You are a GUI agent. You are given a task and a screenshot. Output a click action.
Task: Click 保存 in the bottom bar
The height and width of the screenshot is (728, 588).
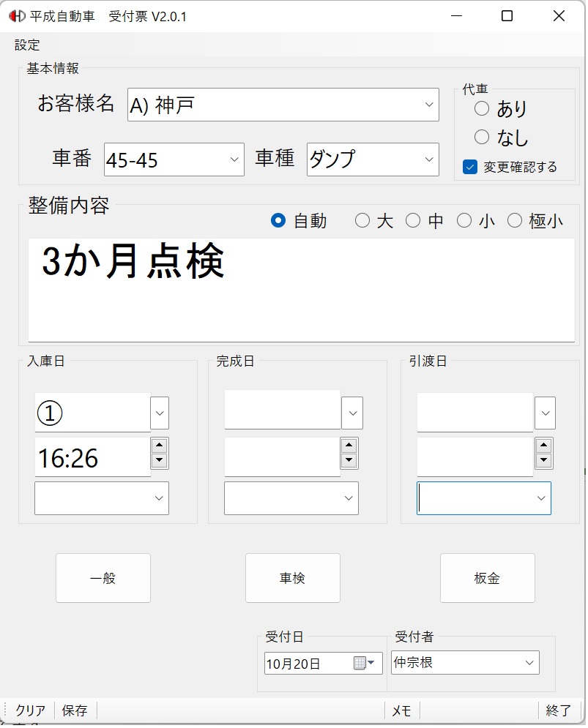coord(75,710)
